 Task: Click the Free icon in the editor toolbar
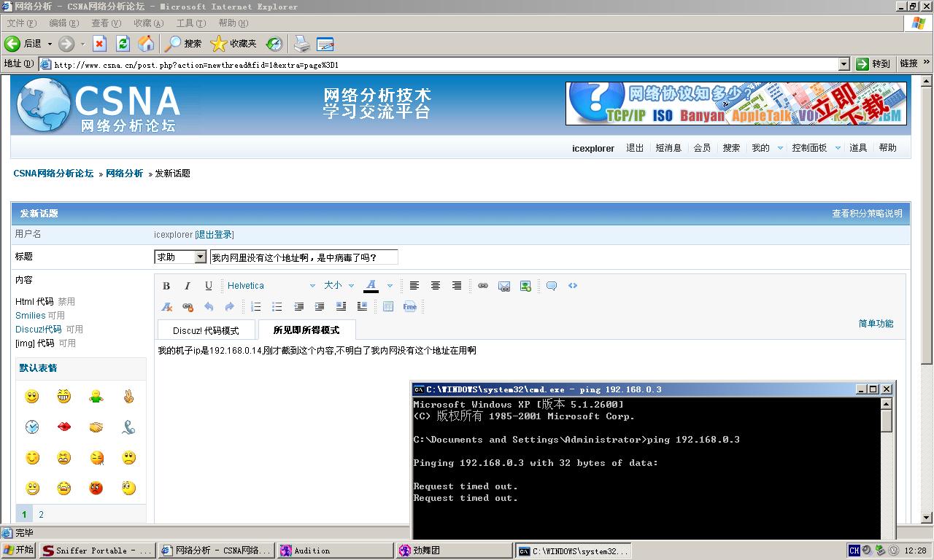(410, 307)
